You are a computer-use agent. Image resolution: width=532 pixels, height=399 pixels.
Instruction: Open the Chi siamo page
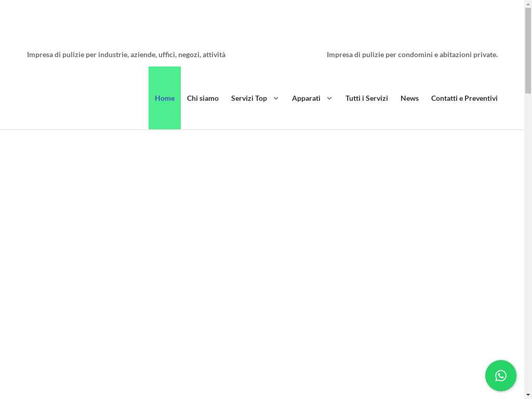203,98
